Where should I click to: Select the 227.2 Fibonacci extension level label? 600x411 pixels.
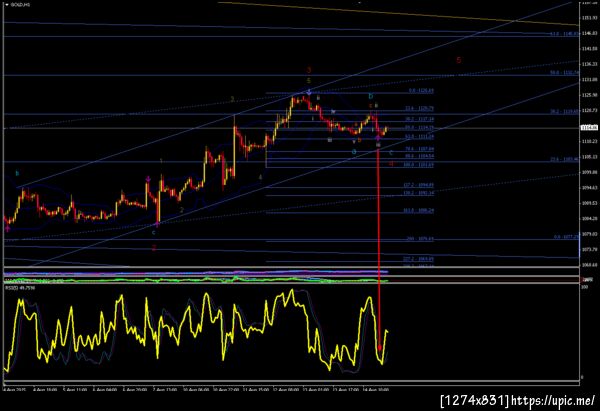419,259
